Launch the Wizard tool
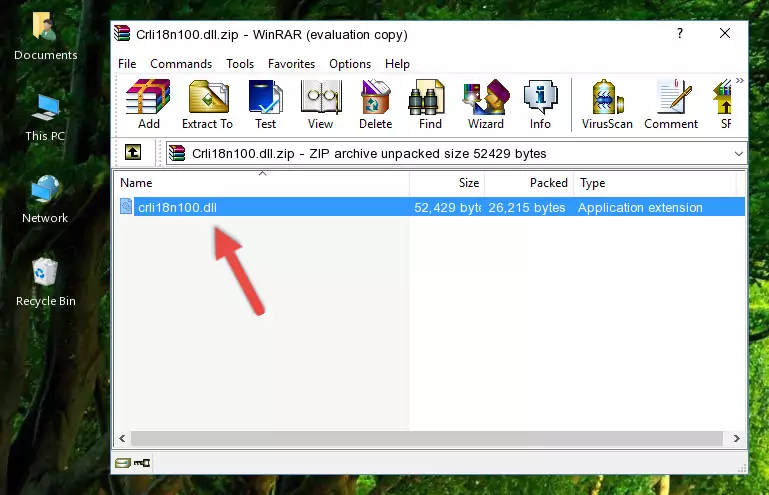Image resolution: width=769 pixels, height=495 pixels. 486,104
